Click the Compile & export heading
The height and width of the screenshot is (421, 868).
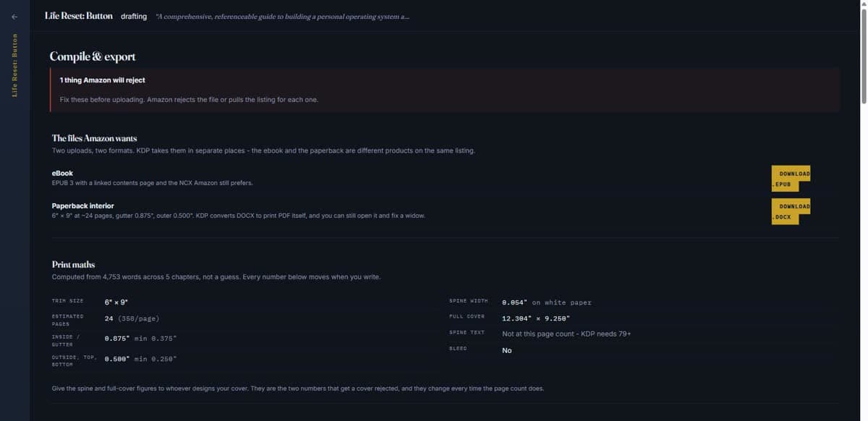pos(93,56)
